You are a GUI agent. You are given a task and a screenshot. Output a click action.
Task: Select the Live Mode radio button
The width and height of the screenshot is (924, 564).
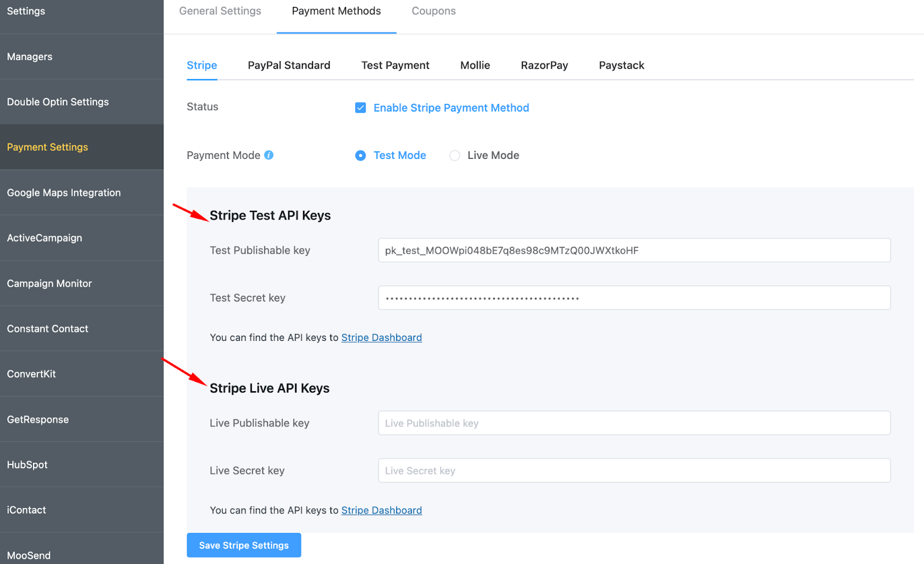tap(454, 155)
